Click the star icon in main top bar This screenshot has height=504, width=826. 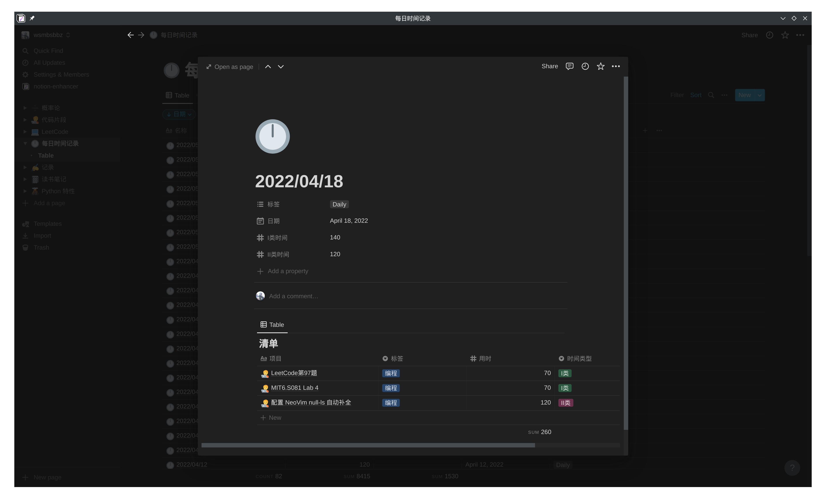coord(785,35)
